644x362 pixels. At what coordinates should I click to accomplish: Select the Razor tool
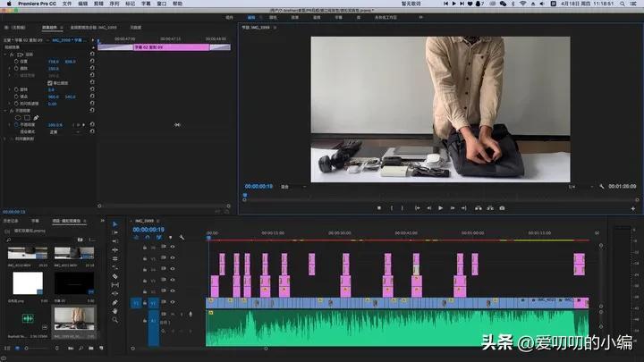point(115,276)
